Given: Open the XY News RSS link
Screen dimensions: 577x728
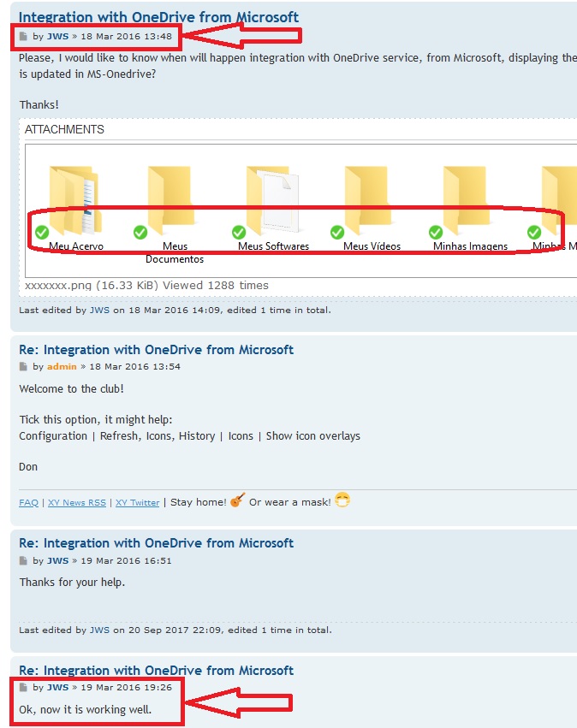Looking at the screenshot, I should (77, 503).
